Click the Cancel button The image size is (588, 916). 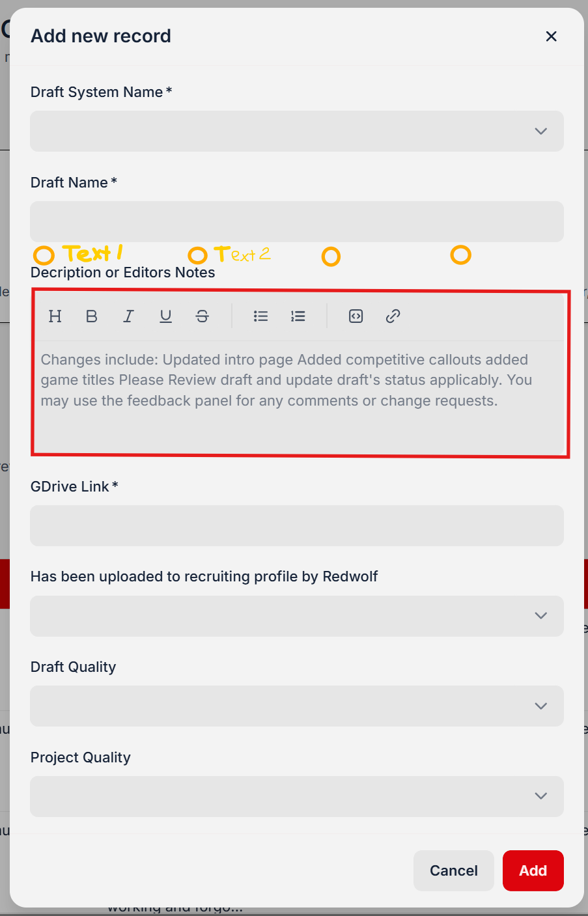click(x=453, y=870)
